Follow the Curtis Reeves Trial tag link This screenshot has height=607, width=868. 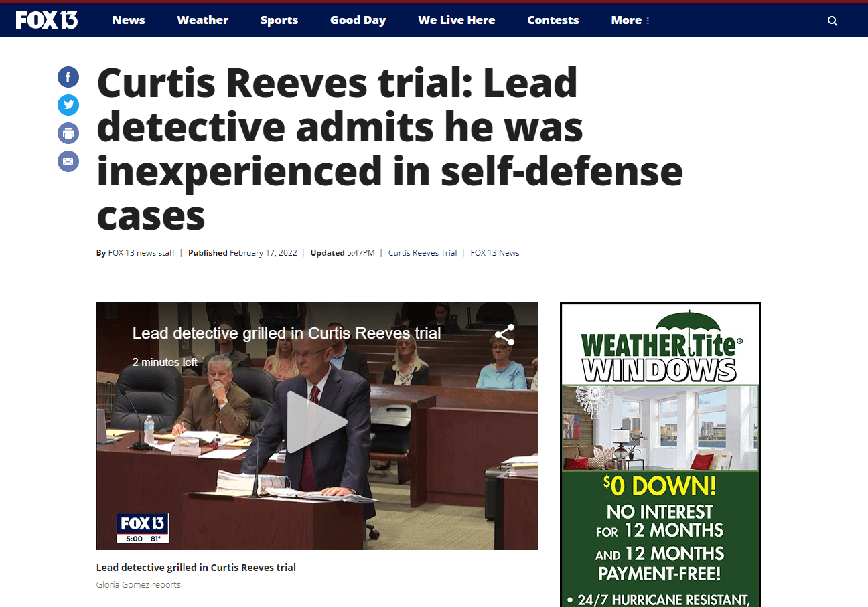423,253
